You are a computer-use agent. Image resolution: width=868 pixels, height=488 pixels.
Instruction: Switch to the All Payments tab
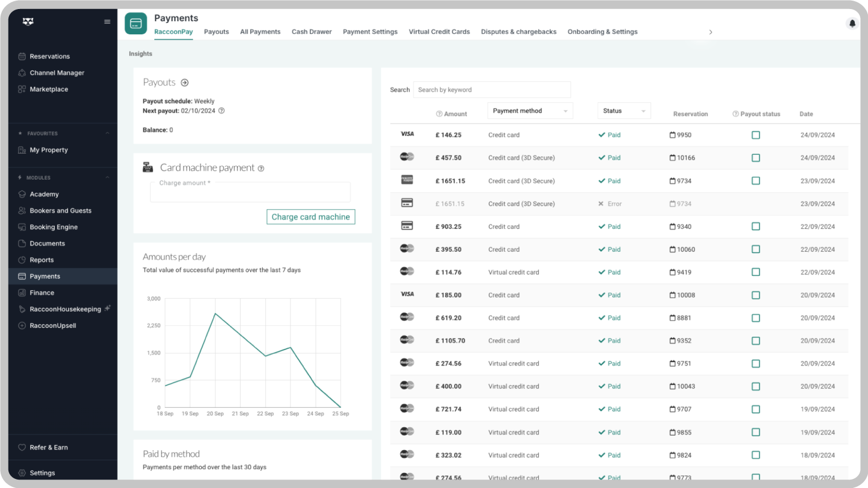[260, 32]
